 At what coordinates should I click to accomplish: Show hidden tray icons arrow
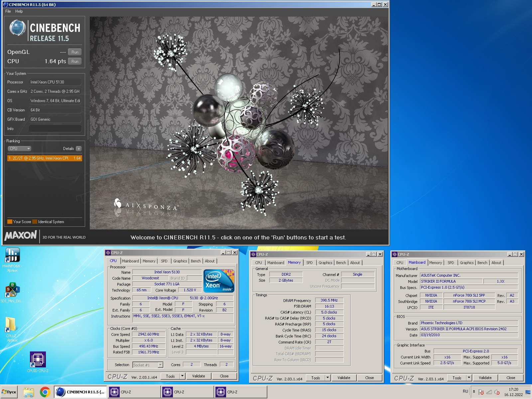coord(474,391)
